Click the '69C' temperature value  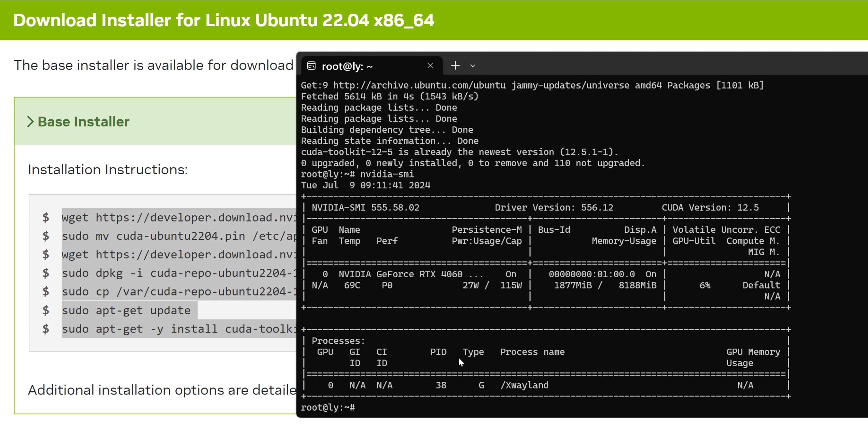[x=352, y=285]
